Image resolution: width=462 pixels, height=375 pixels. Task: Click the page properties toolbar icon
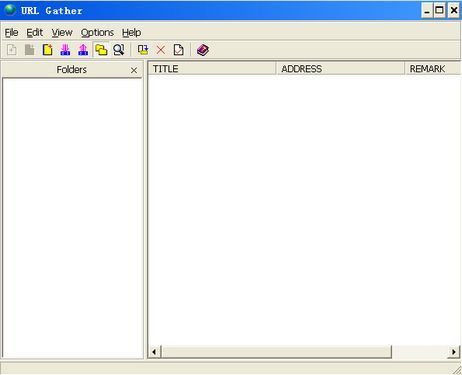[x=179, y=50]
